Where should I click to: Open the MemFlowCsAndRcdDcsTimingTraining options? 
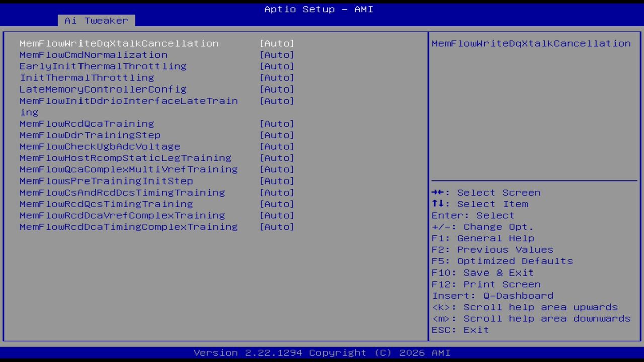tap(277, 192)
